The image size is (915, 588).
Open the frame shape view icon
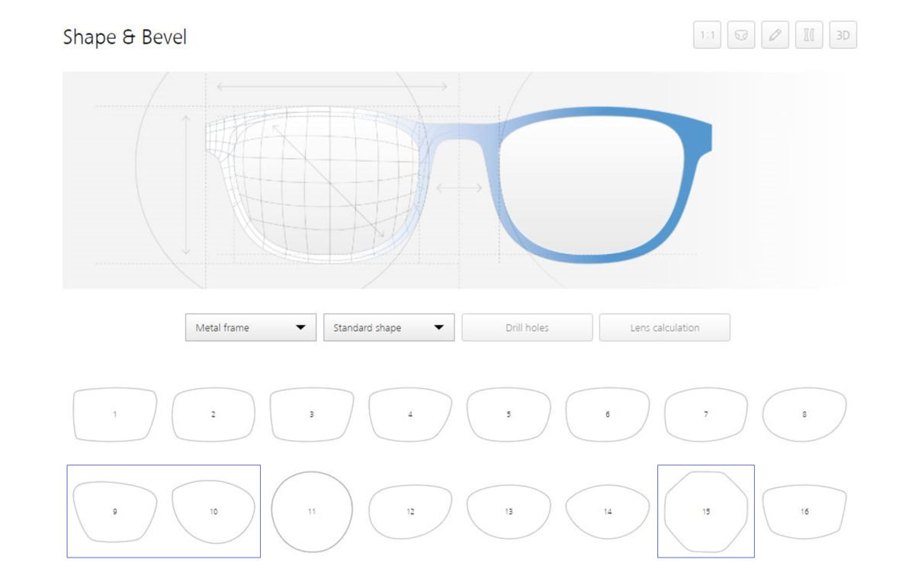coord(740,34)
